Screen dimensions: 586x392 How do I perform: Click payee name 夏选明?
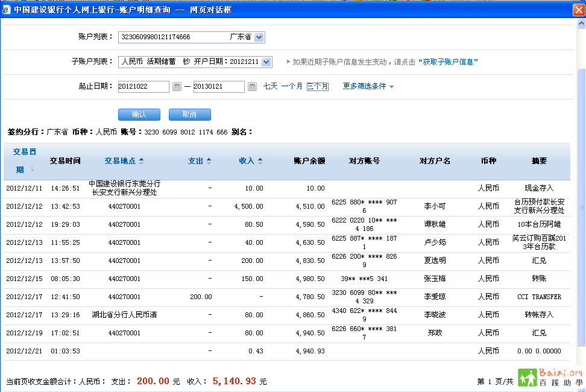[435, 261]
